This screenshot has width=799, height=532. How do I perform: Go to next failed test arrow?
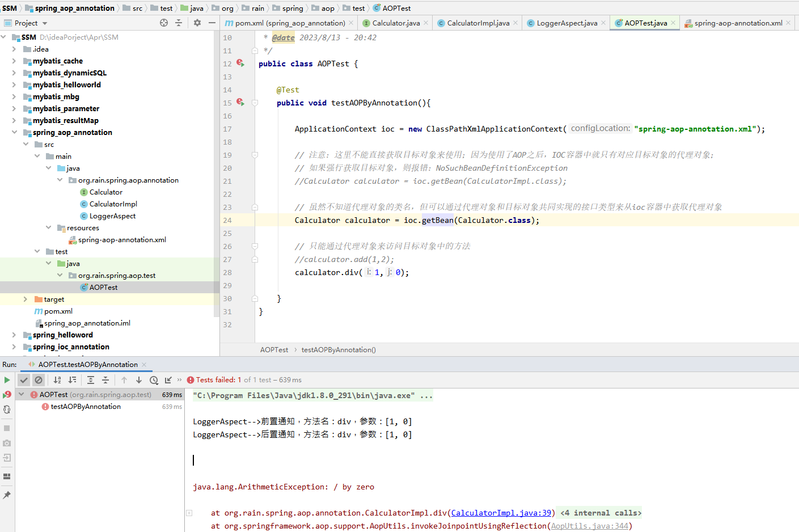click(x=139, y=380)
